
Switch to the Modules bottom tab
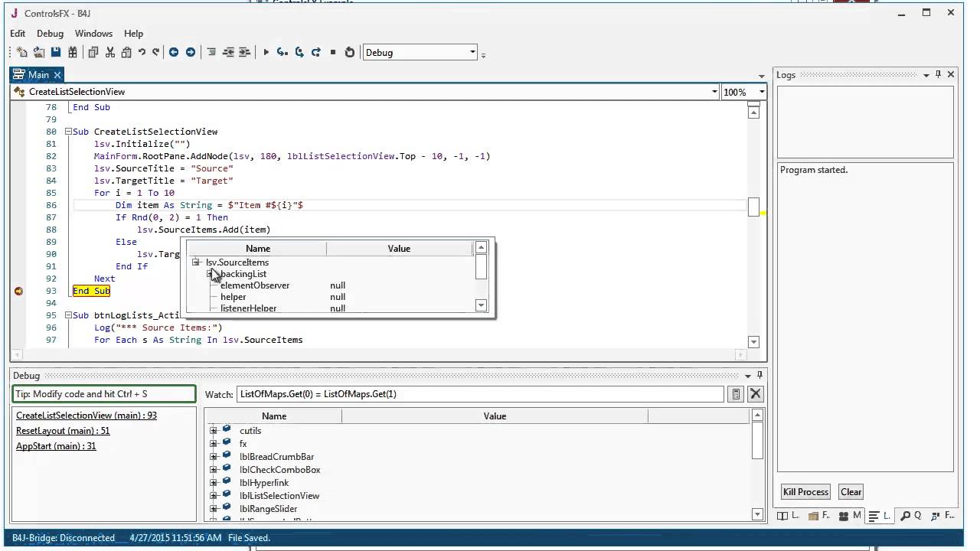[x=849, y=516]
